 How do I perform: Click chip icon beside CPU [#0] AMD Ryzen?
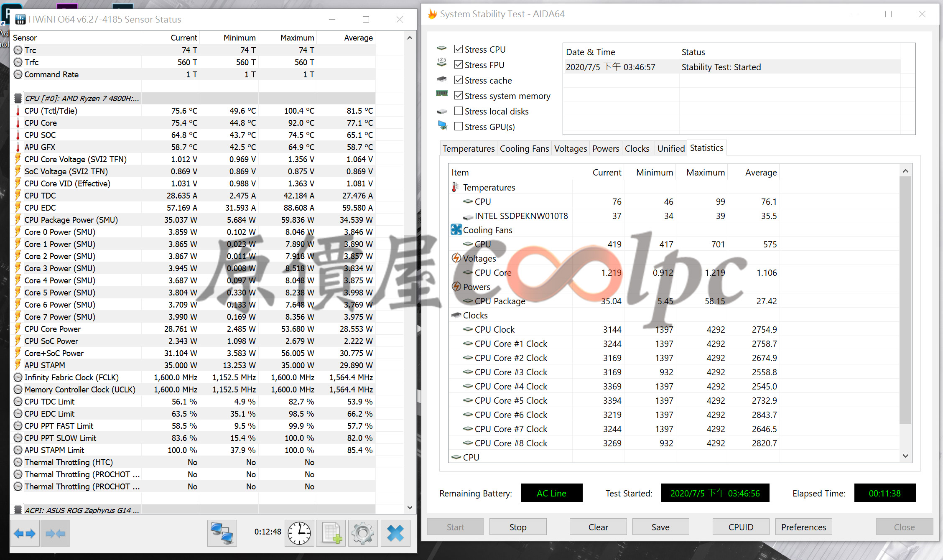point(18,98)
